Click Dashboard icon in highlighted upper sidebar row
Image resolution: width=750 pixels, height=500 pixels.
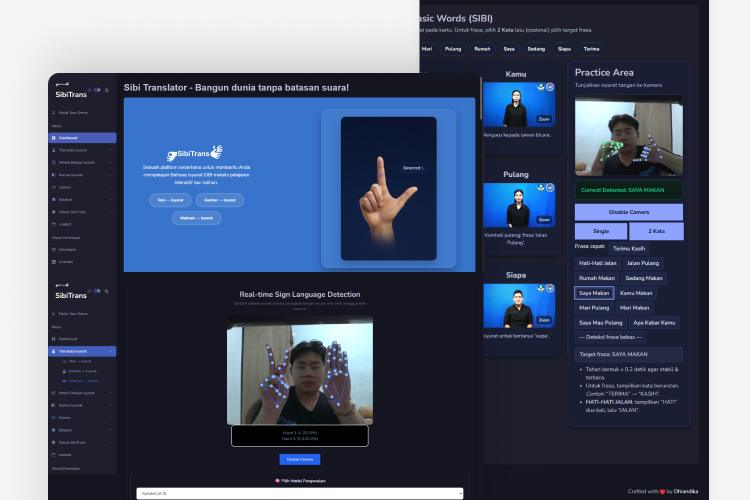54,138
